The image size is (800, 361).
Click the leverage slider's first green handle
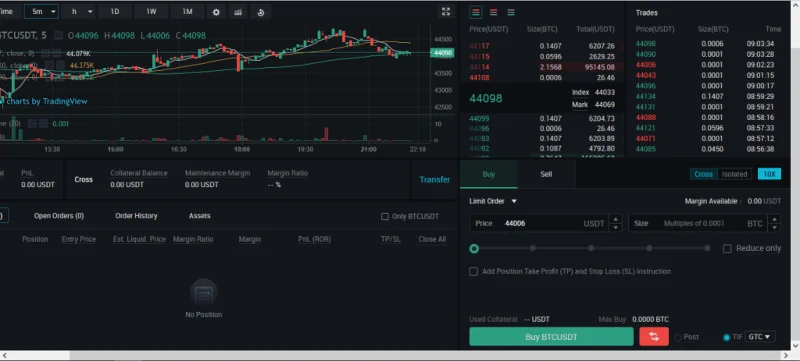(x=474, y=248)
